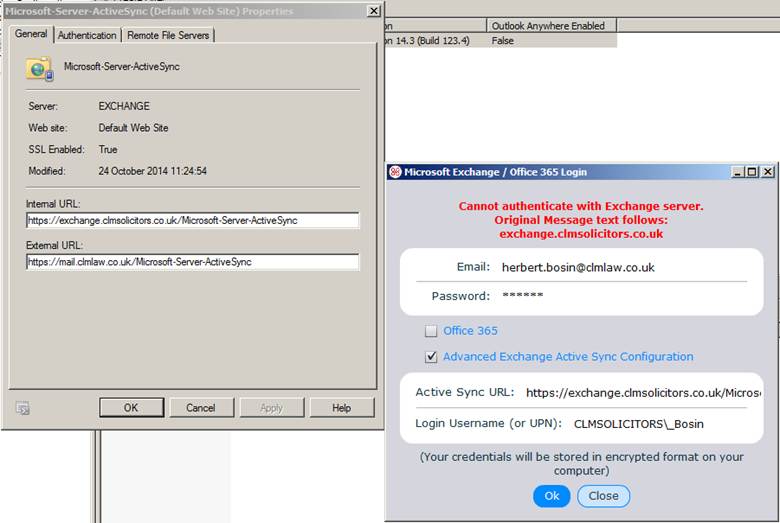Click the Help button
780x523 pixels.
tap(342, 408)
